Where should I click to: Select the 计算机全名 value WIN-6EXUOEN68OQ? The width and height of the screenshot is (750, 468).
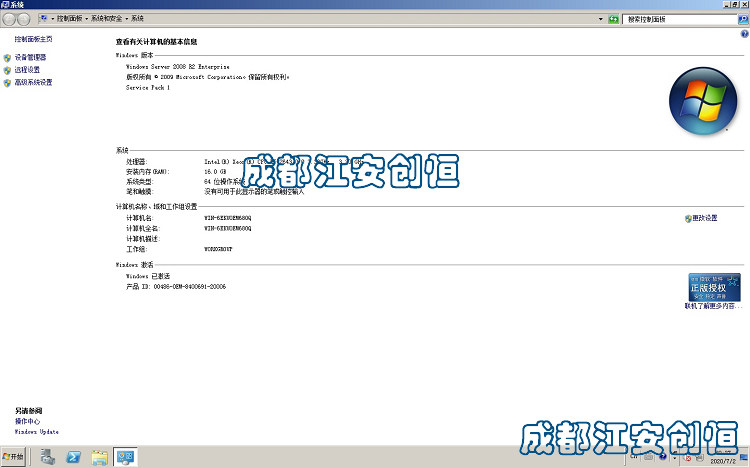point(228,229)
